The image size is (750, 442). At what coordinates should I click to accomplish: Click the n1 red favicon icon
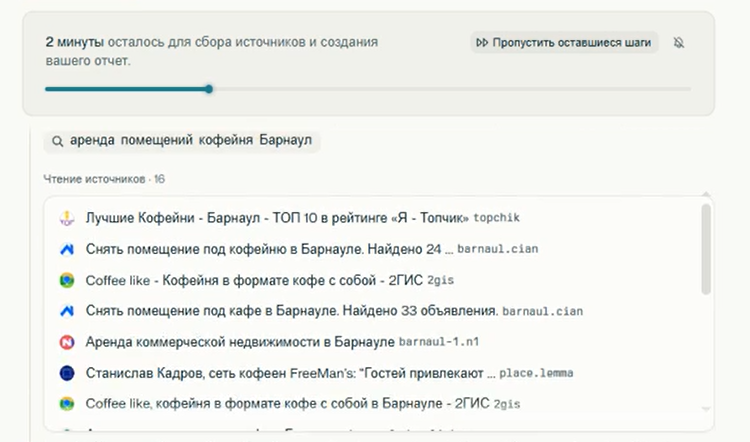coord(67,342)
